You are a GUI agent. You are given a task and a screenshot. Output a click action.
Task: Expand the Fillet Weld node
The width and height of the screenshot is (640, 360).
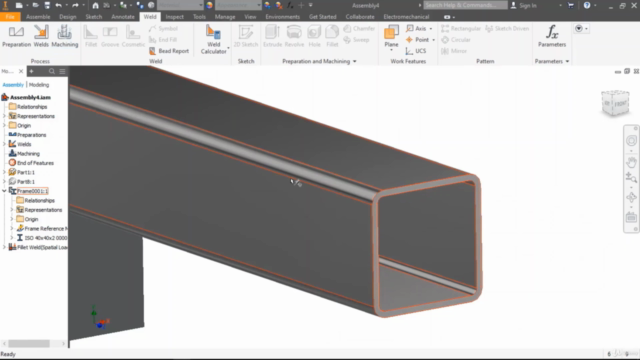coord(4,247)
